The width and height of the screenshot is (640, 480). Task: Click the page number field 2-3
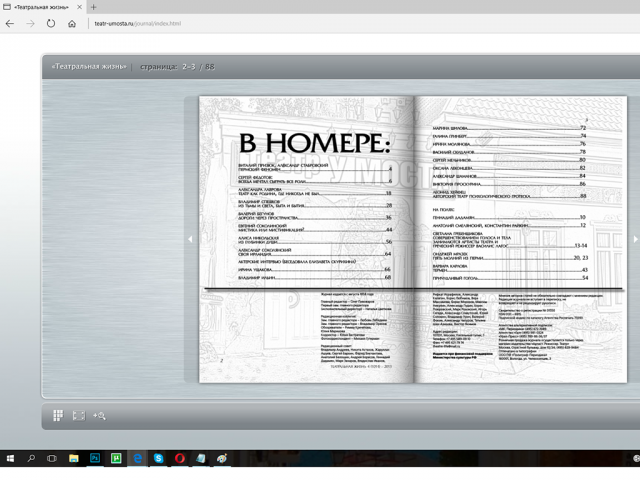189,67
